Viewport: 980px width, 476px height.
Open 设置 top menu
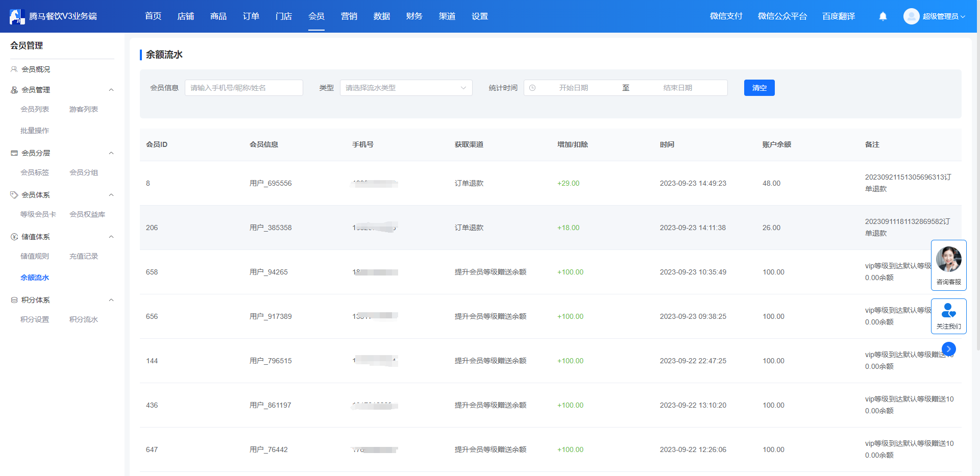click(x=480, y=16)
